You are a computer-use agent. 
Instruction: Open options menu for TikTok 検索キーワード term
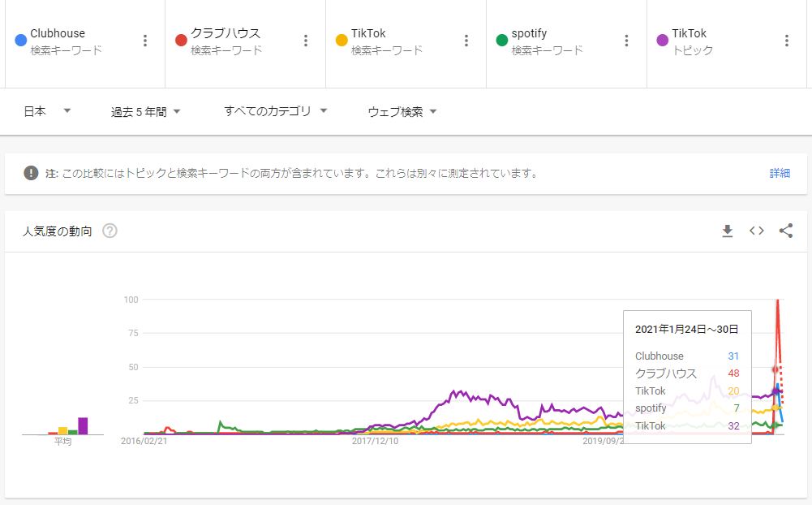pyautogui.click(x=466, y=41)
